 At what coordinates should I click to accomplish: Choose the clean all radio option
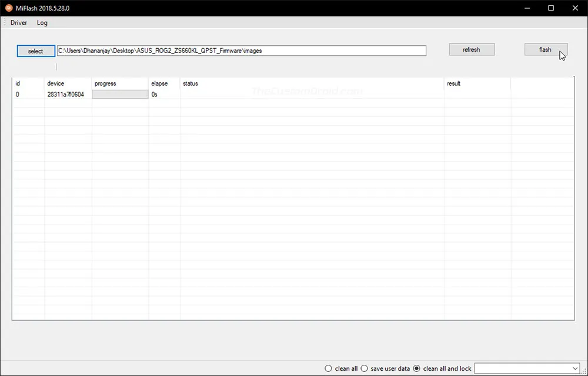(x=329, y=368)
